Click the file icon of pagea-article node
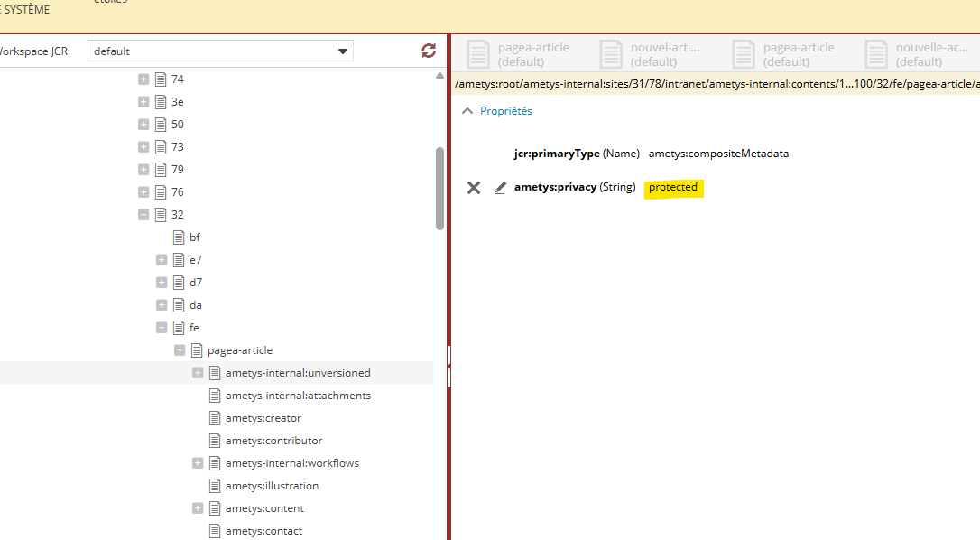This screenshot has width=980, height=540. click(197, 350)
